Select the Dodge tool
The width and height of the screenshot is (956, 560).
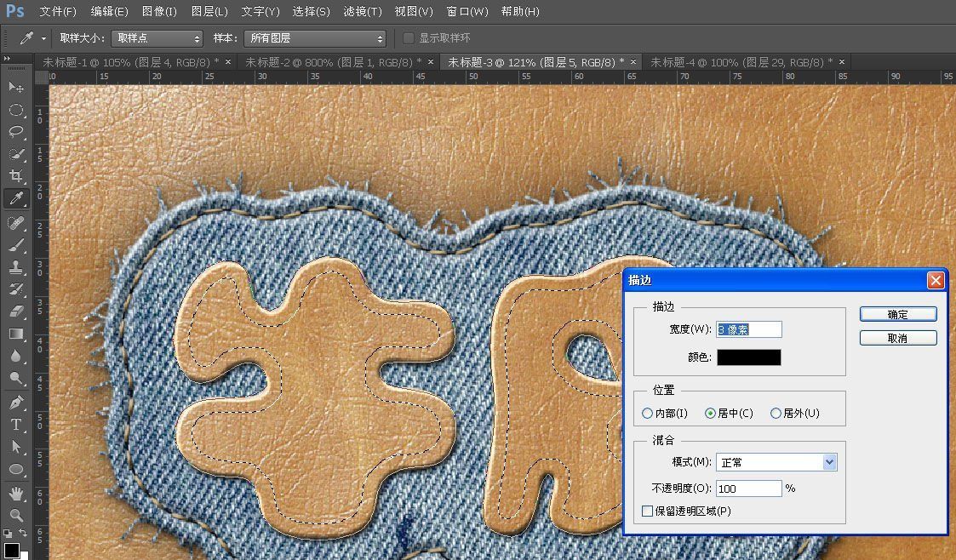(x=16, y=378)
